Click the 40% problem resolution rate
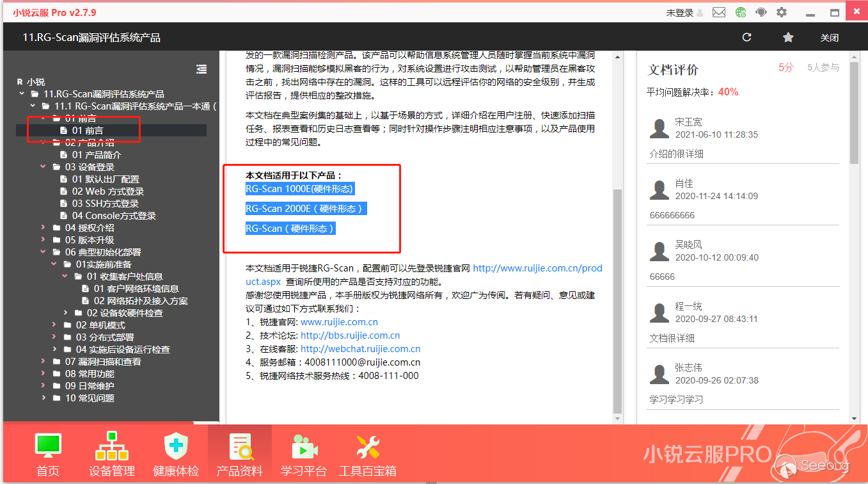The height and width of the screenshot is (484, 868). click(x=729, y=92)
